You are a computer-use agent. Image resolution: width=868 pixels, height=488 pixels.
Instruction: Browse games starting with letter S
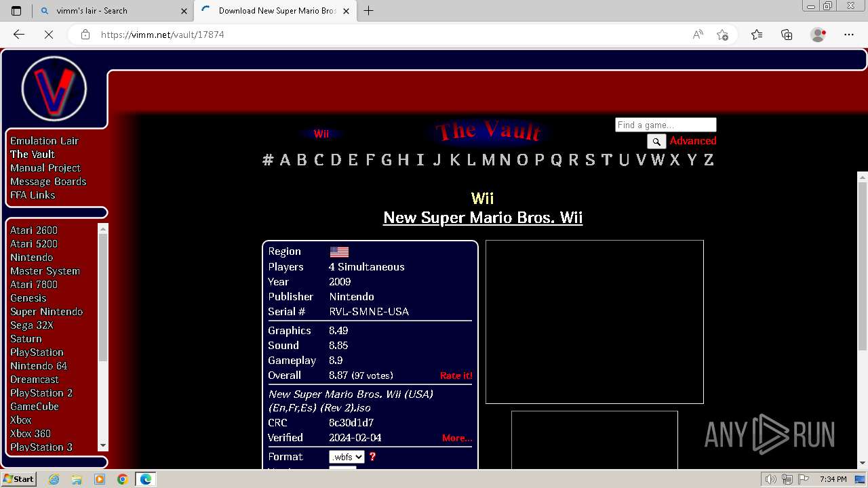590,160
